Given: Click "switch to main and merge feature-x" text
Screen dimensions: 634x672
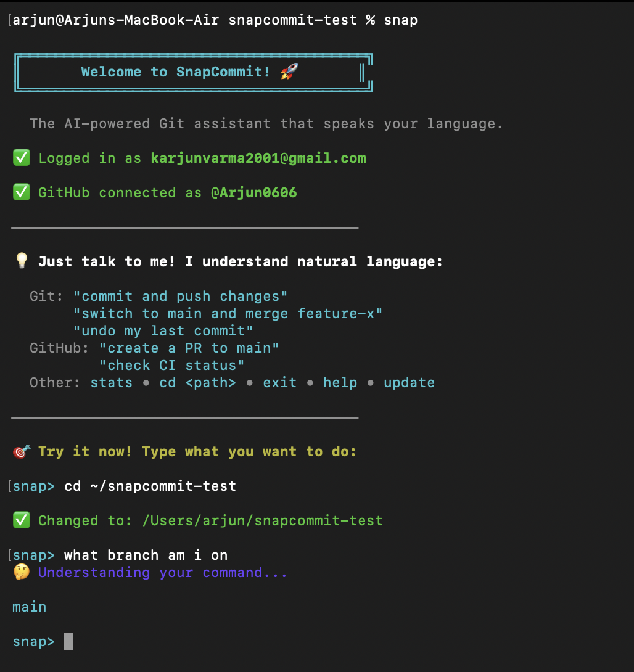Looking at the screenshot, I should 228,314.
